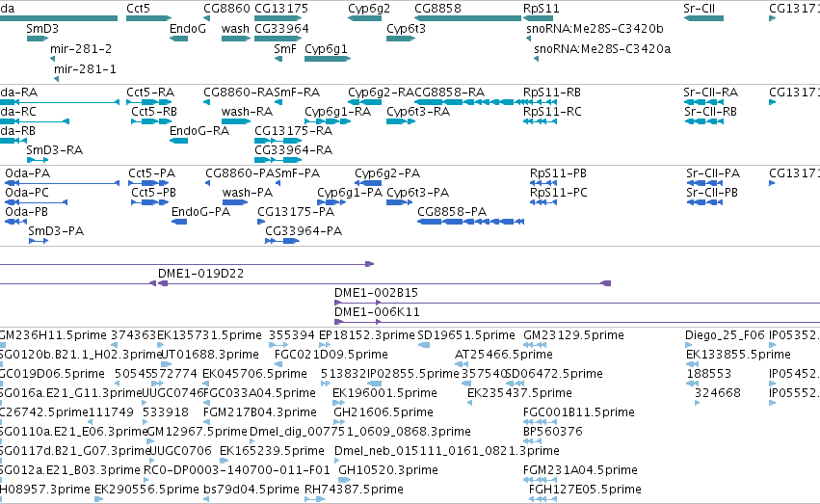Image resolution: width=820 pixels, height=504 pixels.
Task: Open EST GM23129.5prime
Action: click(x=535, y=345)
